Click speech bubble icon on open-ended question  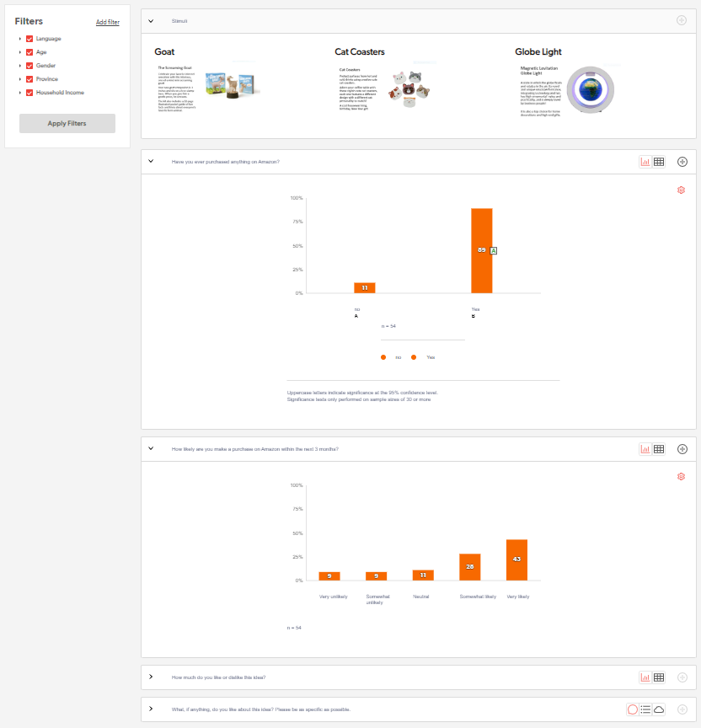(633, 709)
